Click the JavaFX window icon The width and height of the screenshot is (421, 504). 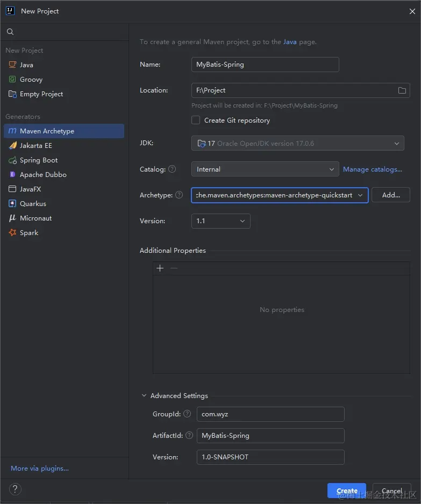[x=12, y=189]
